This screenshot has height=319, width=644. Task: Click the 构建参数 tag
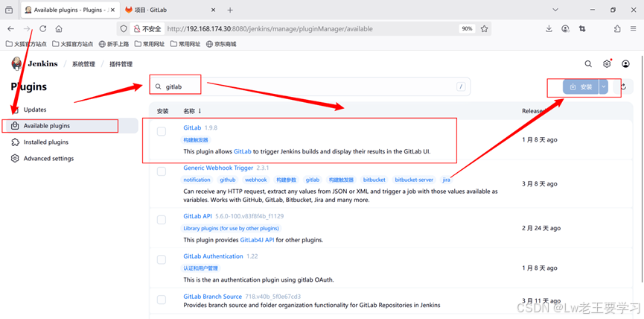click(x=287, y=180)
